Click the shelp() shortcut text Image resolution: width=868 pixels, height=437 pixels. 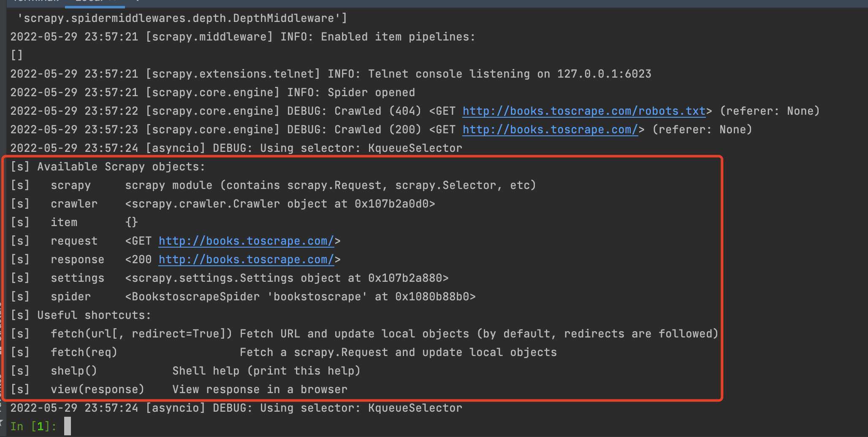74,371
